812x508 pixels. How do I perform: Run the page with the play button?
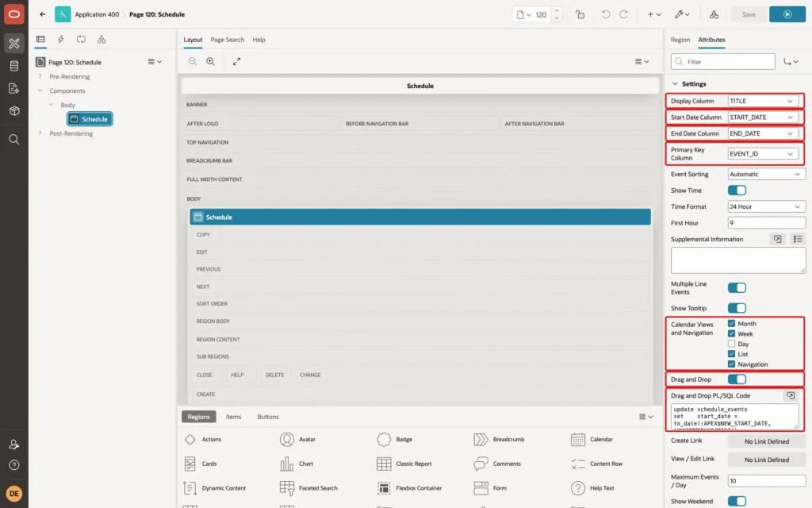tap(787, 14)
